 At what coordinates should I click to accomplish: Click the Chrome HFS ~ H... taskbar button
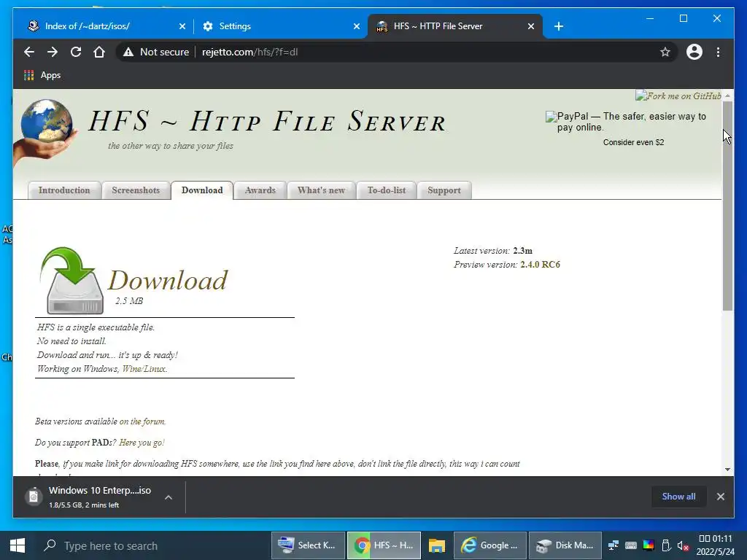click(384, 545)
